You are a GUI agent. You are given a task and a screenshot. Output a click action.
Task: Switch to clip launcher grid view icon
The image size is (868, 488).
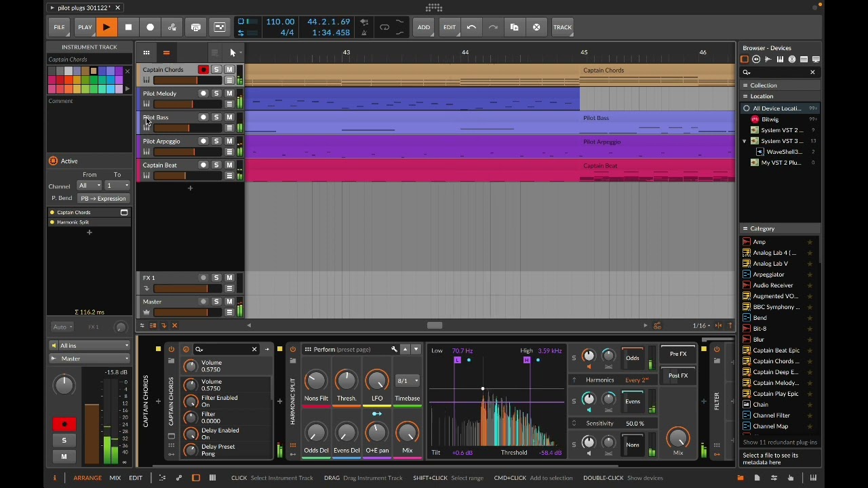pyautogui.click(x=146, y=52)
